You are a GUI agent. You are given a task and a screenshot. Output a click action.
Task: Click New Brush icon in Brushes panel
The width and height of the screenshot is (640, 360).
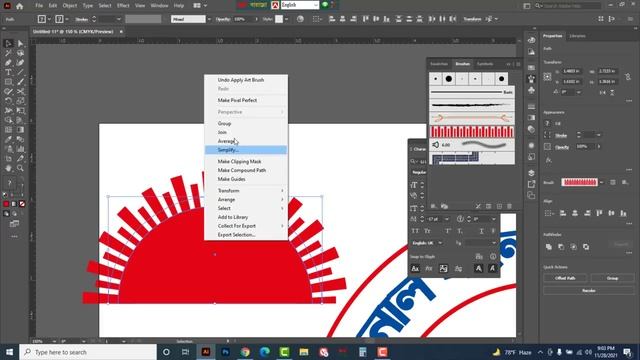click(x=499, y=207)
